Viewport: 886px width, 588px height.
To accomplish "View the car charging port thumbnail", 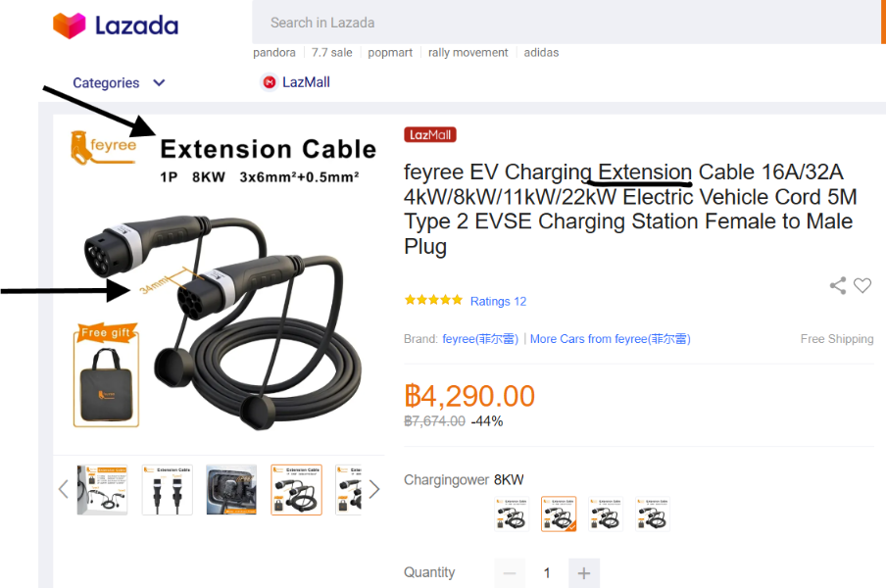I will [231, 490].
